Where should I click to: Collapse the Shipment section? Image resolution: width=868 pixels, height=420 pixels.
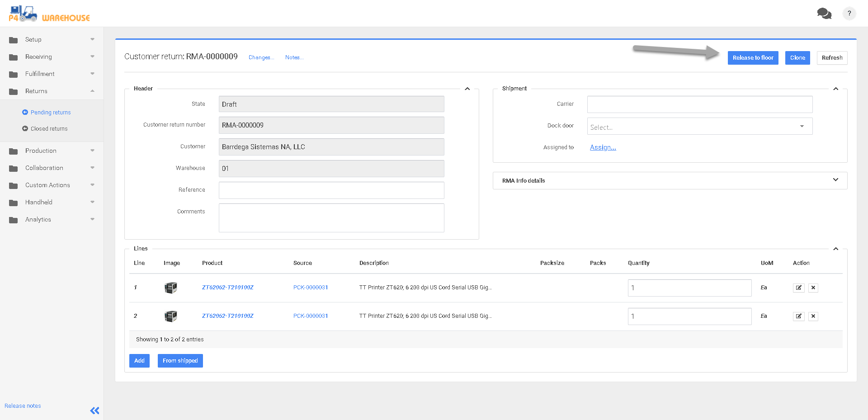(835, 89)
